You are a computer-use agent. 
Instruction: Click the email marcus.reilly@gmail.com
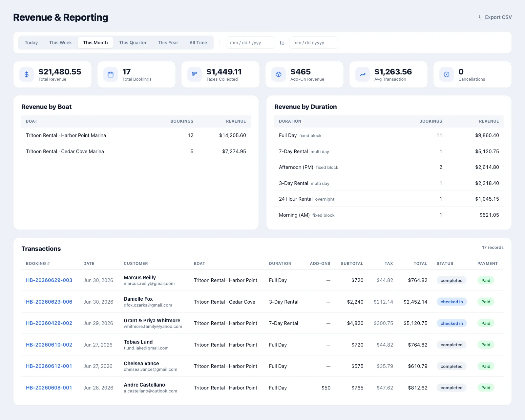point(149,284)
